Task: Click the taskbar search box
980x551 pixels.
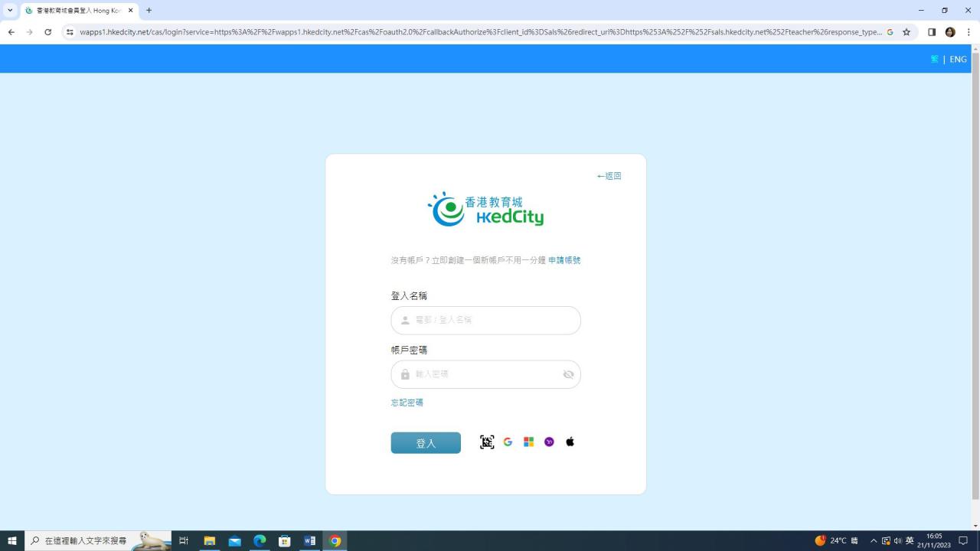Action: pos(98,541)
